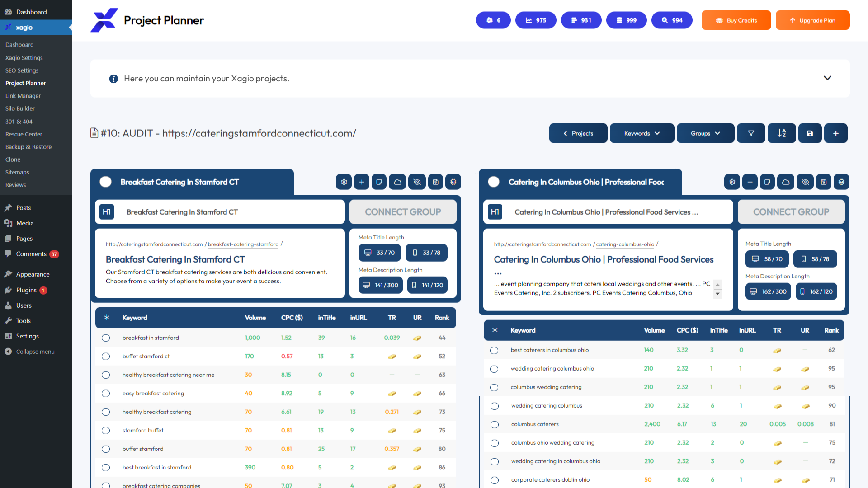This screenshot has height=488, width=868.
Task: Select the keyword row 'breakfast in stamford'
Action: [106, 338]
